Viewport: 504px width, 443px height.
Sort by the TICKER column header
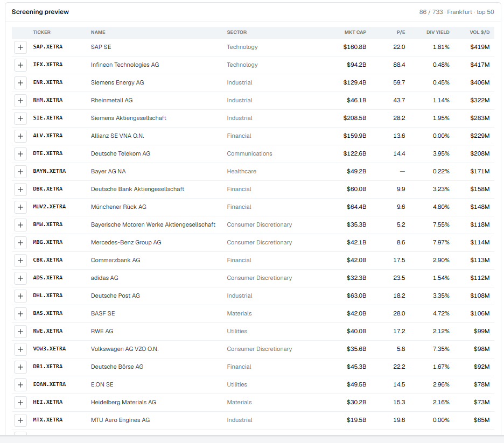point(42,32)
